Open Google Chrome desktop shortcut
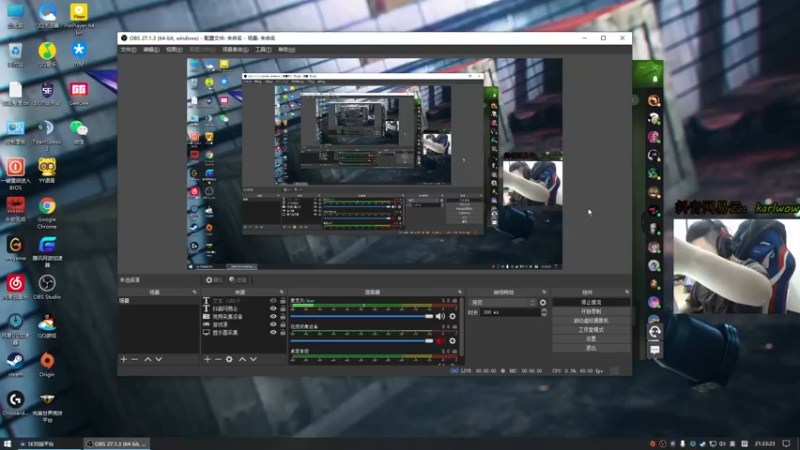 point(47,213)
